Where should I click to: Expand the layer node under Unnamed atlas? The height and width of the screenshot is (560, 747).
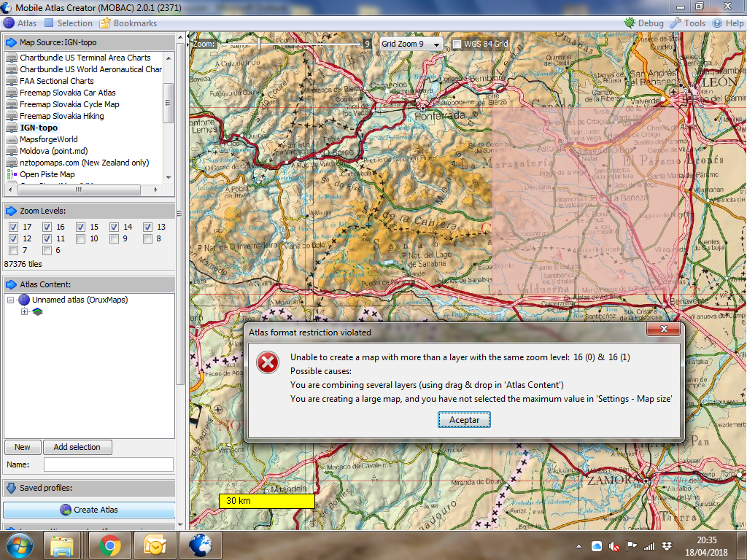(x=24, y=312)
